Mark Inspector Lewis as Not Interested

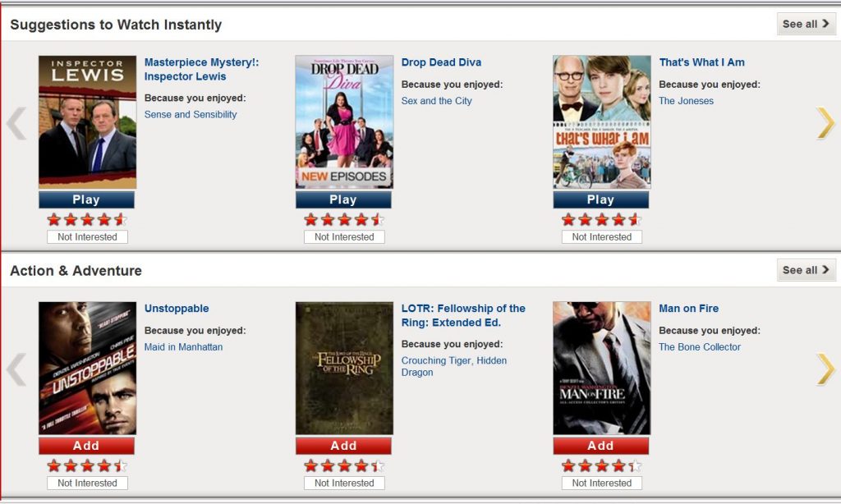pos(87,237)
